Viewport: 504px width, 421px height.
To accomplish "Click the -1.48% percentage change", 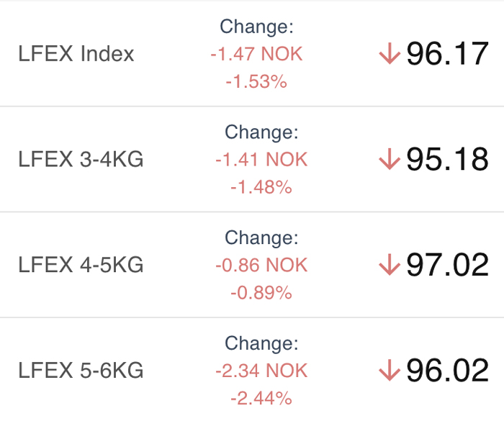I will coord(261,187).
